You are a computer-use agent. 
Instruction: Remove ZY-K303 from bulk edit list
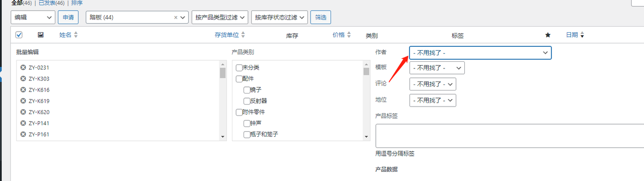tap(23, 78)
